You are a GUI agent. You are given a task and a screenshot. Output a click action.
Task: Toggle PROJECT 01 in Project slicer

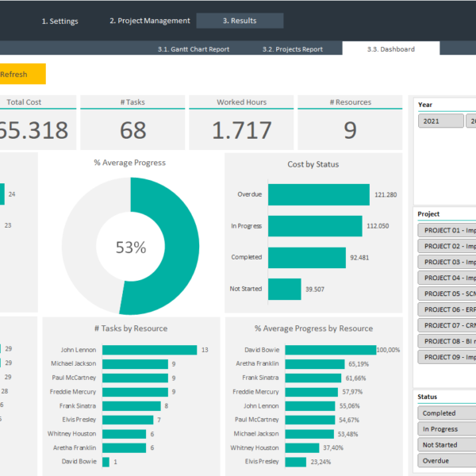tap(447, 230)
